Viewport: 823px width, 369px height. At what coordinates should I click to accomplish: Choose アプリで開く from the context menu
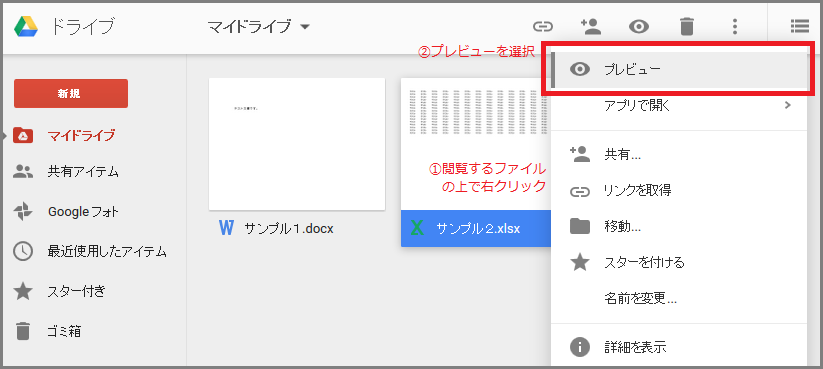coord(679,106)
